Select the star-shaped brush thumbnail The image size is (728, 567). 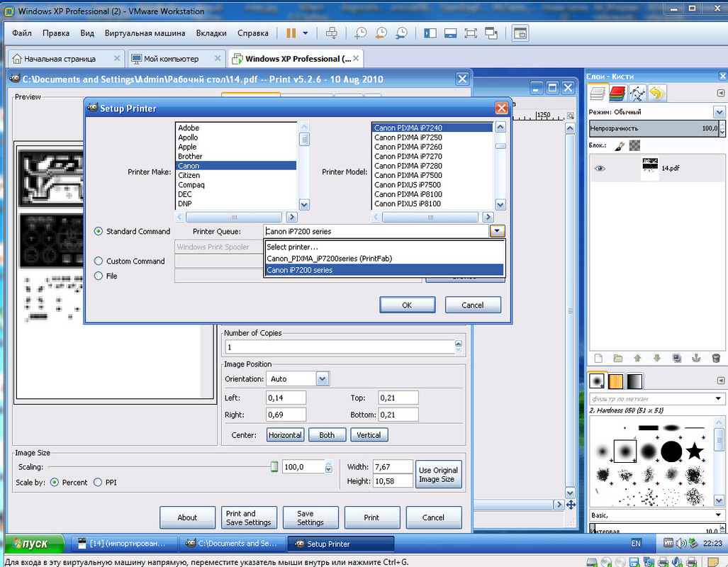coord(695,451)
